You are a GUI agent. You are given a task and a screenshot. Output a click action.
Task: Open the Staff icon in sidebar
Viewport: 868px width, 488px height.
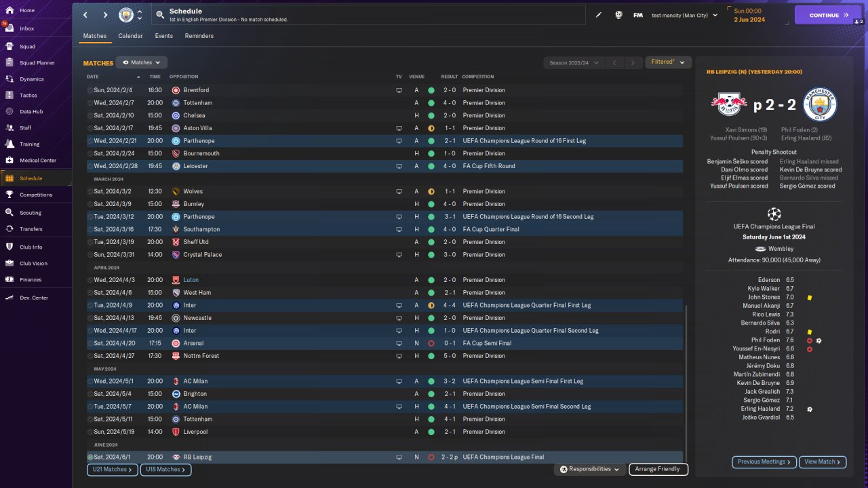(10, 128)
